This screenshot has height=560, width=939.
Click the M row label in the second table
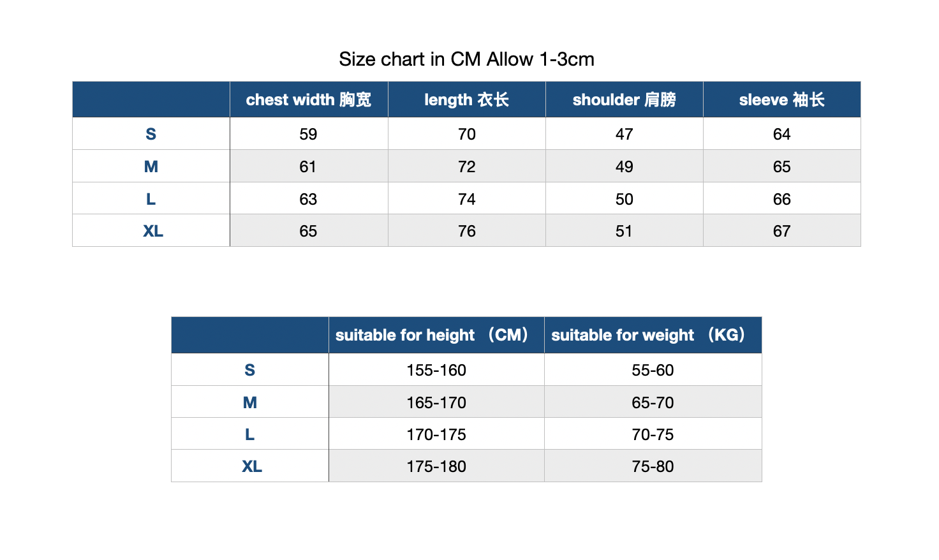pyautogui.click(x=250, y=402)
